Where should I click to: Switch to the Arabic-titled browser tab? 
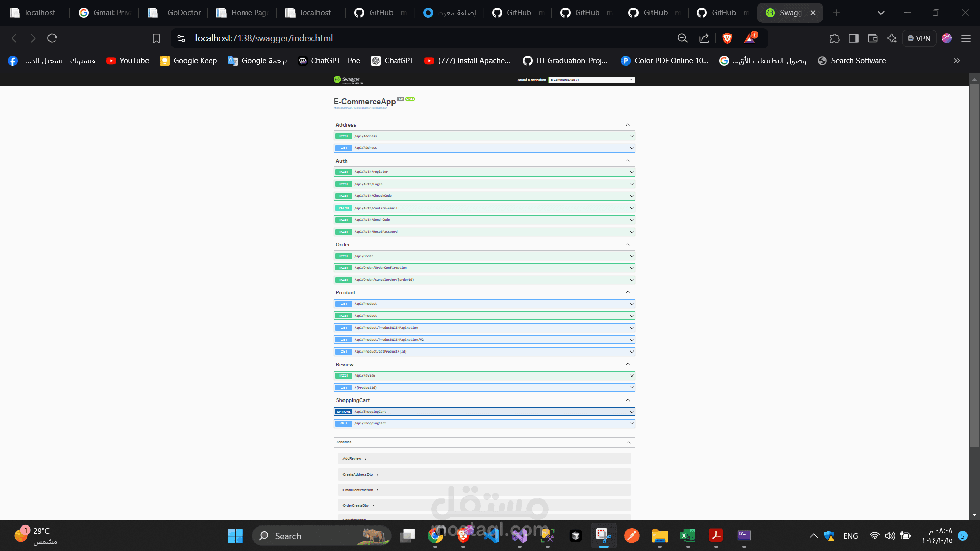[x=450, y=13]
